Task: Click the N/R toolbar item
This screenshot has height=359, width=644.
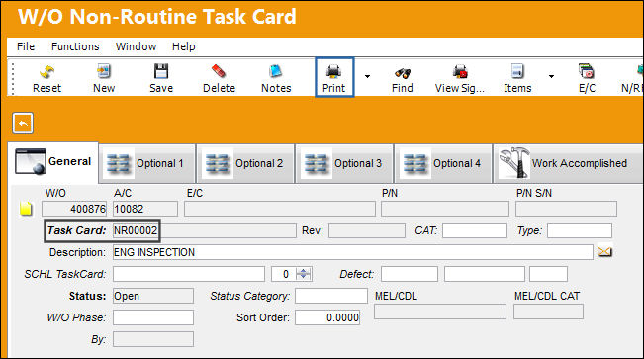Action: click(x=631, y=78)
